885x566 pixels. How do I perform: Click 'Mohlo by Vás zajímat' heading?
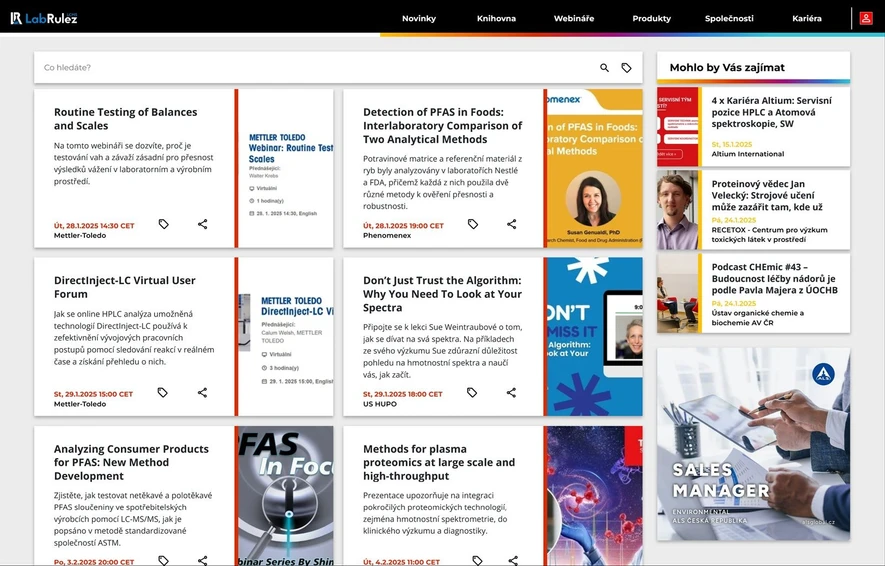click(727, 67)
